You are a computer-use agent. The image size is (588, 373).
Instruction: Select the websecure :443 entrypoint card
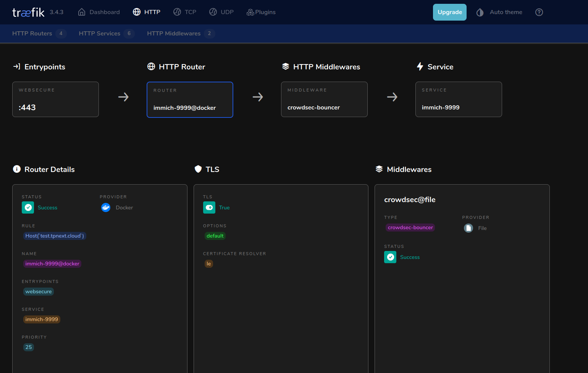coord(56,99)
